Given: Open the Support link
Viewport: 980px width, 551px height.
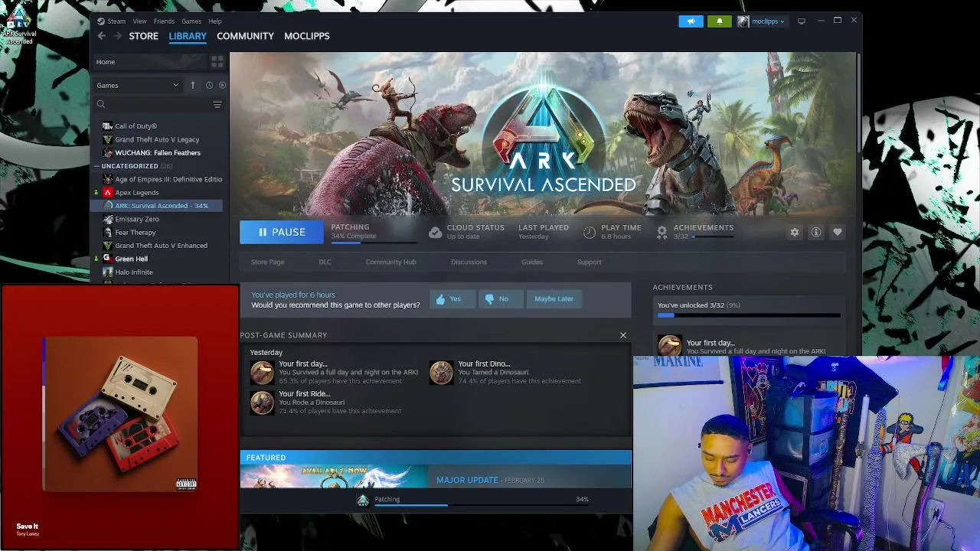Looking at the screenshot, I should (x=589, y=262).
